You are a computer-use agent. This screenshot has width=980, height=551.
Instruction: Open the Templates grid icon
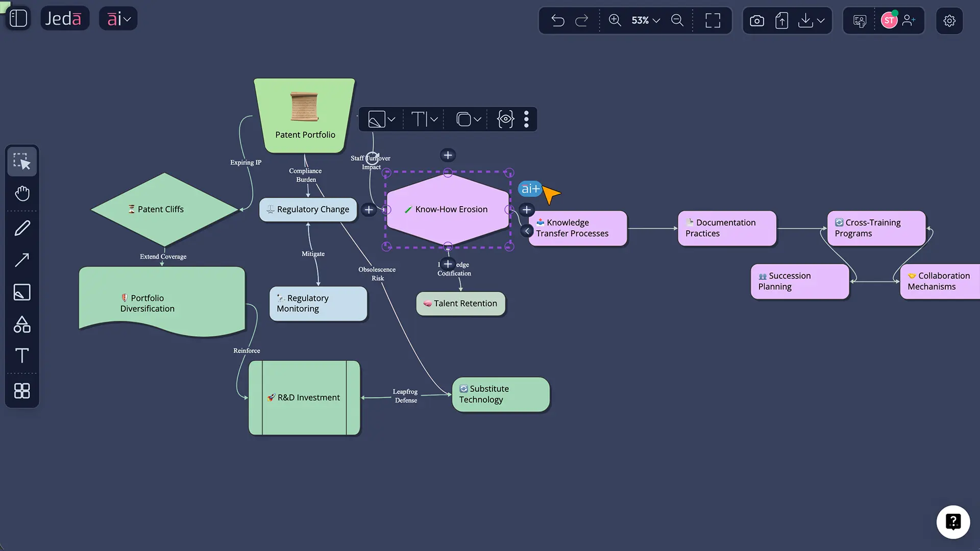(x=22, y=391)
